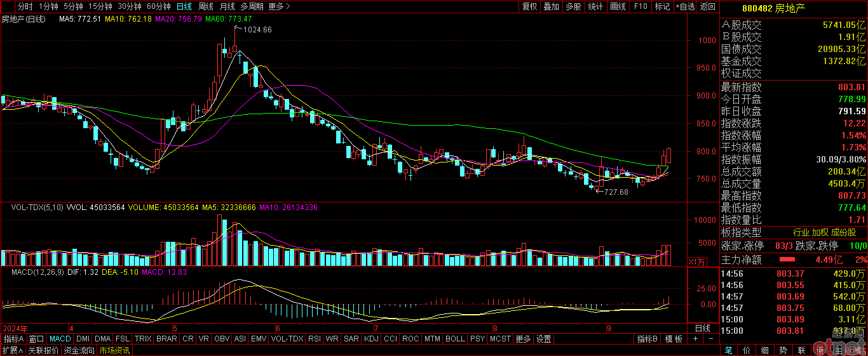This screenshot has width=868, height=356.
Task: Open the 指标B indicator group
Action: tap(648, 339)
